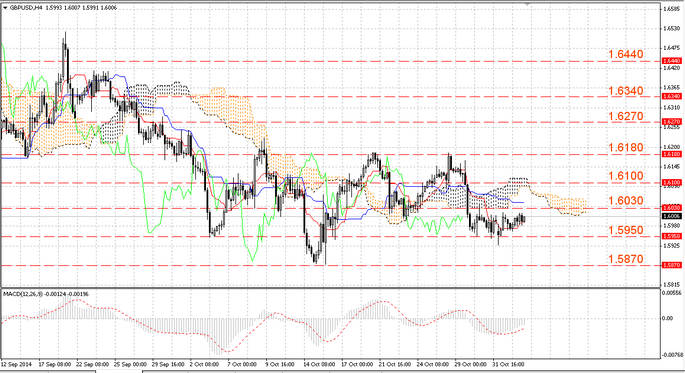The image size is (685, 373).
Task: Click the 7 Oct 00:00 time label
Action: tap(242, 364)
